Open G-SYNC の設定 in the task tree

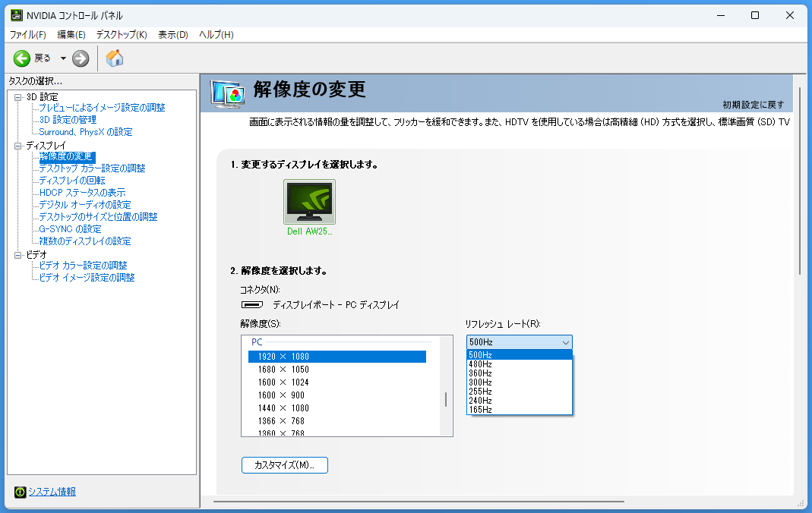[70, 229]
